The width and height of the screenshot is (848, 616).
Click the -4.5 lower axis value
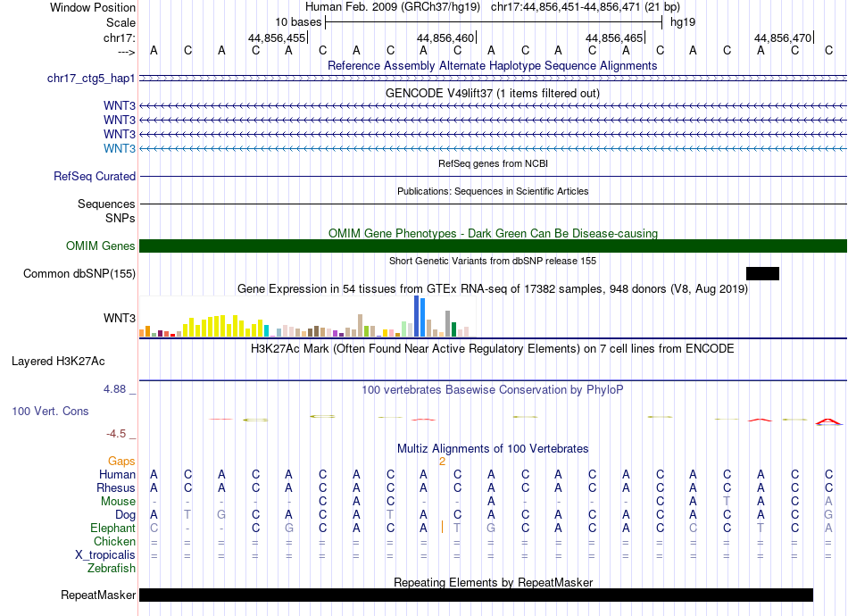click(x=116, y=434)
